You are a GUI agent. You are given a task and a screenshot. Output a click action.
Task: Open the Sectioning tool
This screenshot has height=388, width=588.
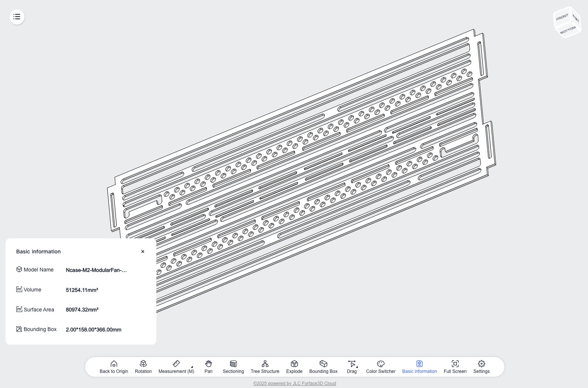tap(233, 364)
